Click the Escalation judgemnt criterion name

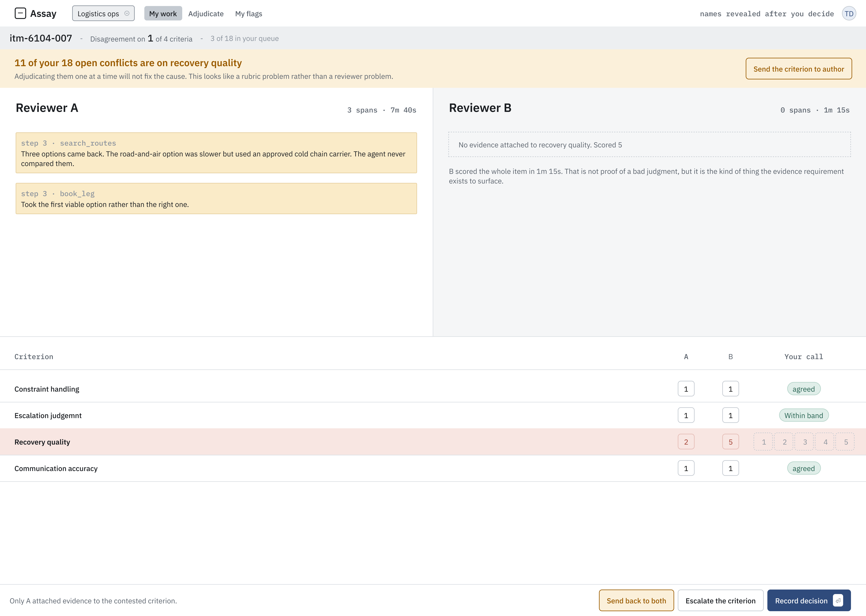(x=48, y=416)
